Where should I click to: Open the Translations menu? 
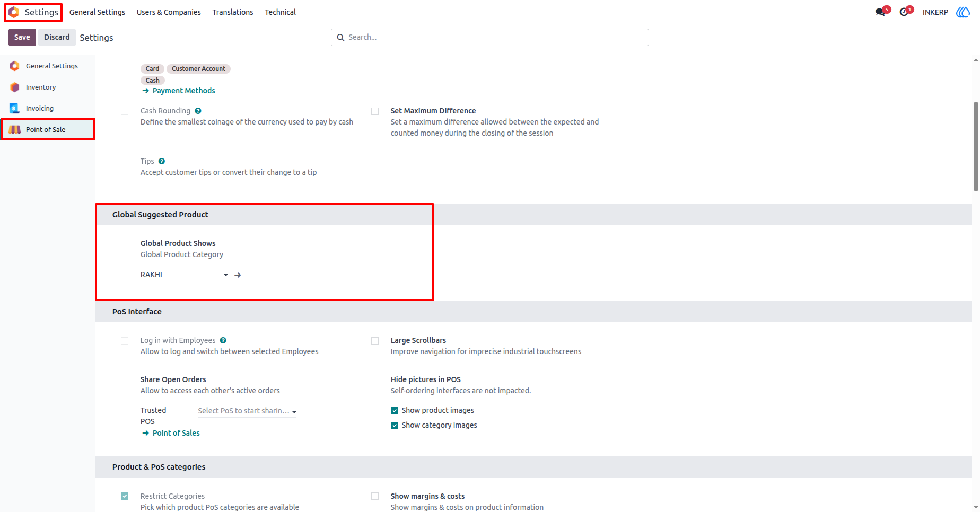point(233,12)
